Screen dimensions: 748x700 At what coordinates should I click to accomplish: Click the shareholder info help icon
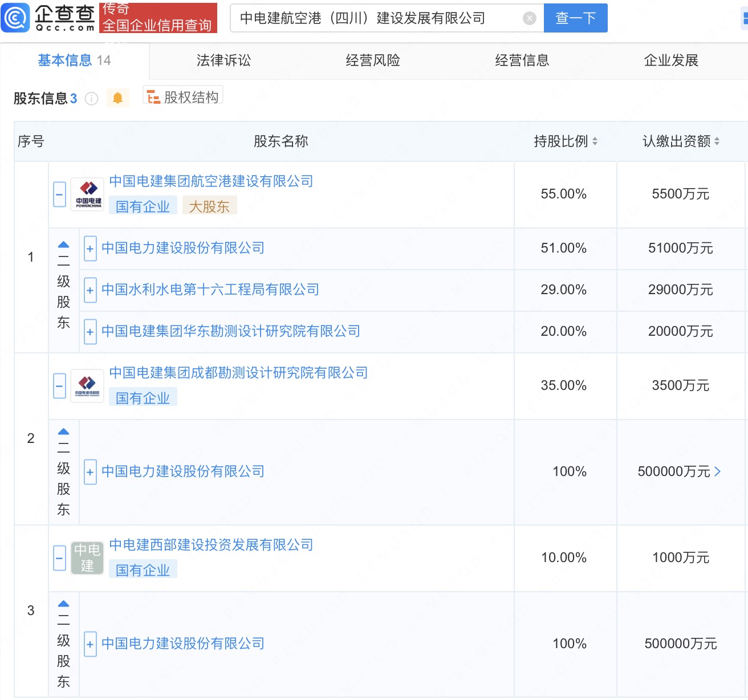point(91,99)
